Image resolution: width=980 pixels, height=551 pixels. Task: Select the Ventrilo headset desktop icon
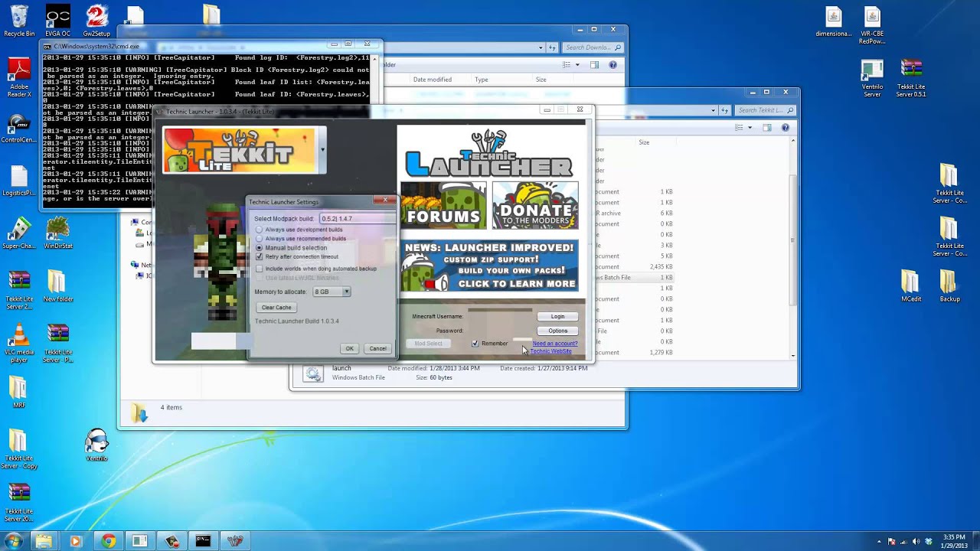[96, 445]
